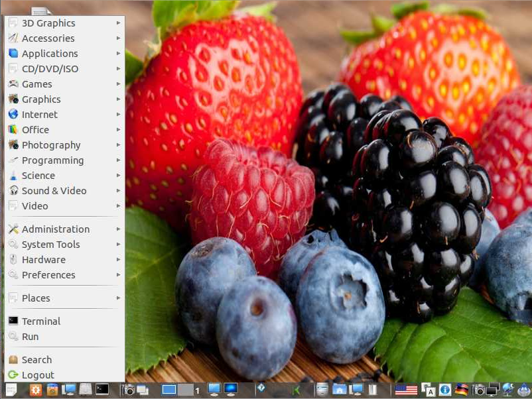Choose Logout from the menu

64,374
